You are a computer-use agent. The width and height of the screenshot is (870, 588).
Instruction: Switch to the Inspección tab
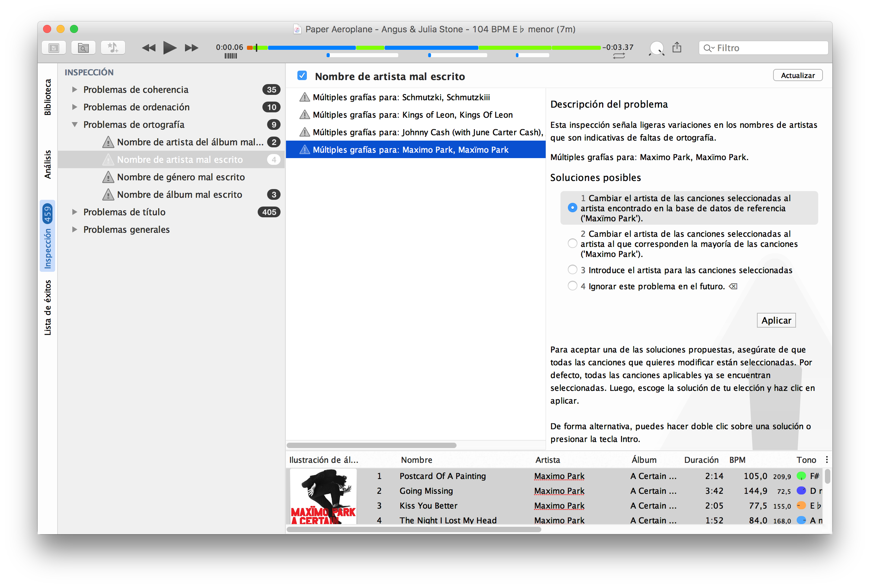pyautogui.click(x=47, y=236)
